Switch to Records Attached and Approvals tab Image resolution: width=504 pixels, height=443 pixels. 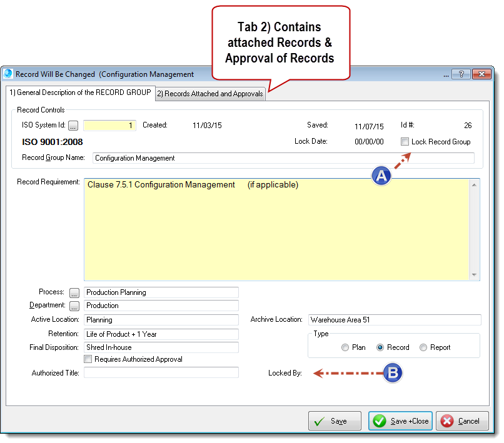pos(209,94)
